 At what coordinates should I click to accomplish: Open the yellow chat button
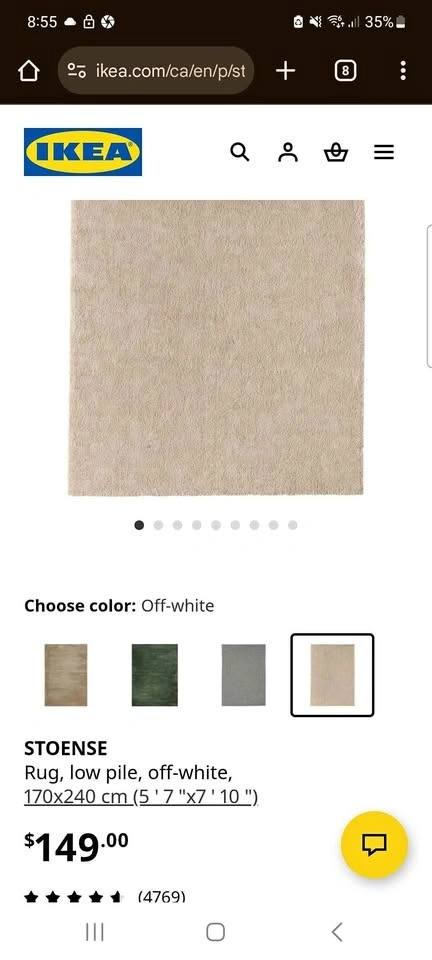(374, 845)
